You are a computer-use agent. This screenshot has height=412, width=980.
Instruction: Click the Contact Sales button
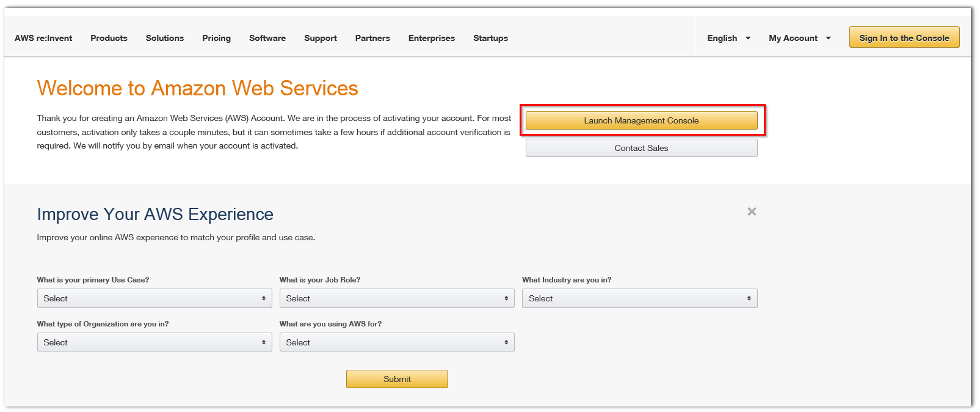click(641, 148)
